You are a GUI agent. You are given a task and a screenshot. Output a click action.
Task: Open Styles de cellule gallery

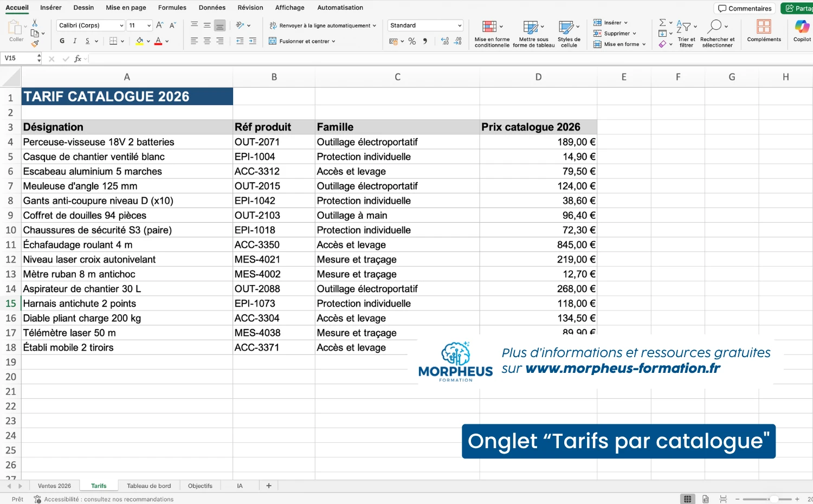[x=569, y=34]
